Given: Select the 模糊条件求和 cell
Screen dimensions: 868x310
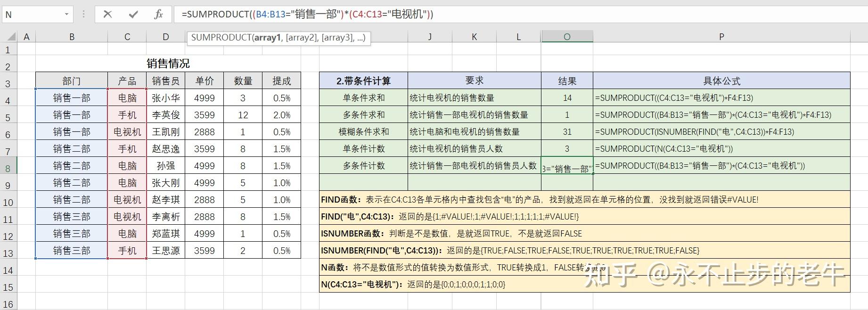Looking at the screenshot, I should point(364,132).
